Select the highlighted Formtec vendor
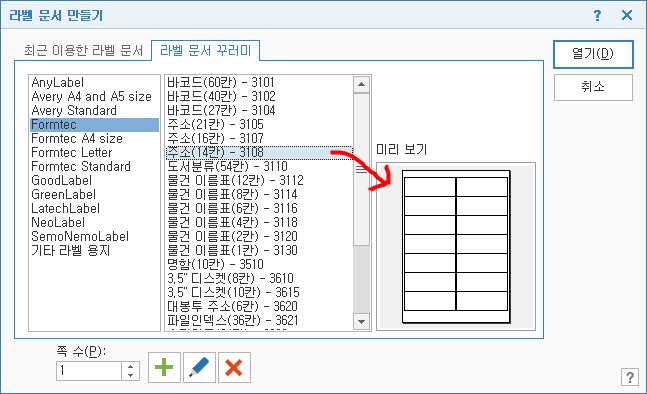This screenshot has width=647, height=394. point(94,125)
